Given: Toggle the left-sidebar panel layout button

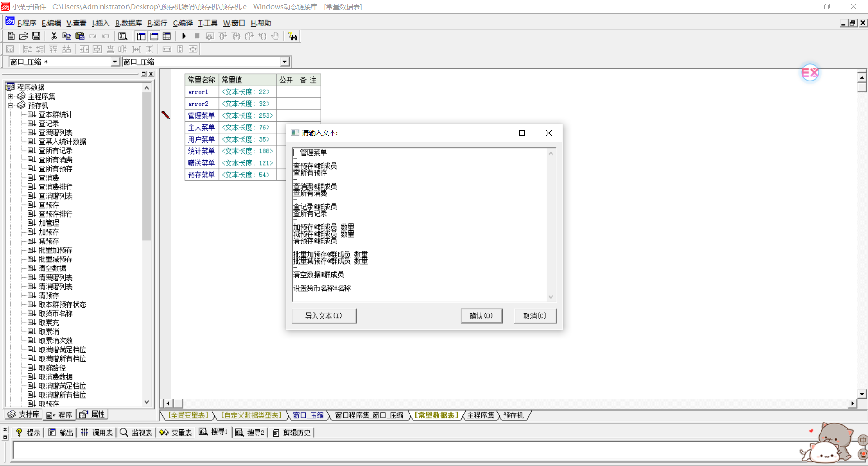Looking at the screenshot, I should coord(141,36).
